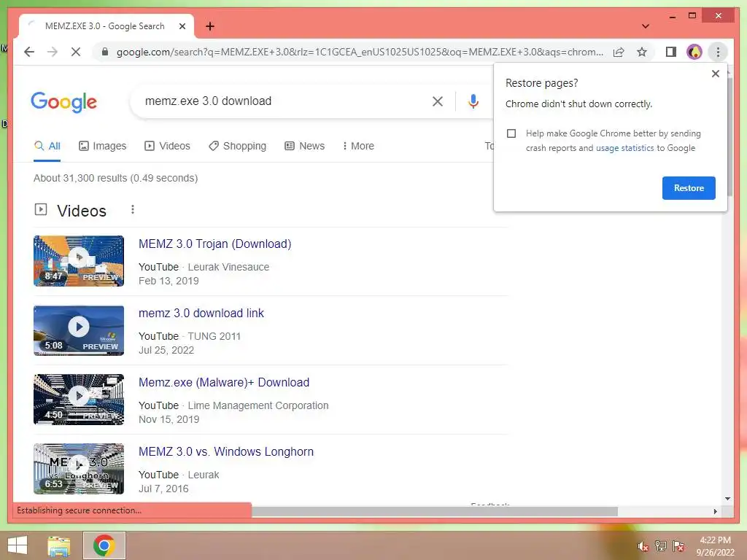Viewport: 747px width, 560px height.
Task: Play the 4:50 video thumbnail
Action: (x=79, y=400)
